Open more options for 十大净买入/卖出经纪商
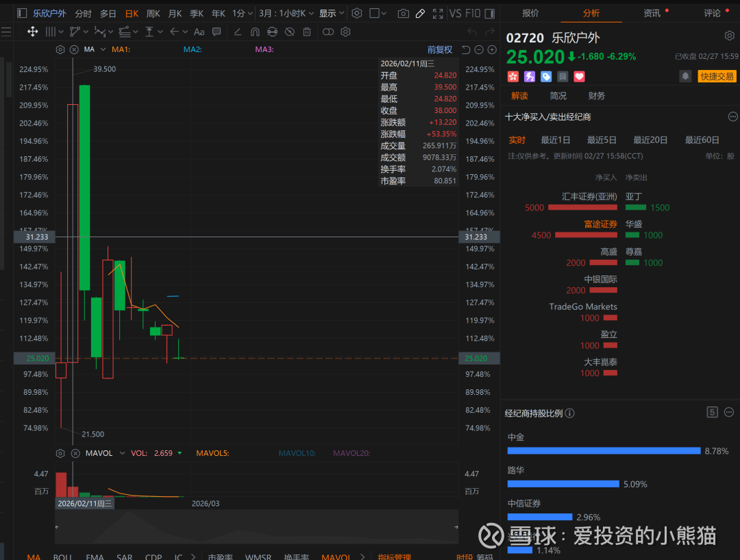The width and height of the screenshot is (740, 560). tap(732, 117)
